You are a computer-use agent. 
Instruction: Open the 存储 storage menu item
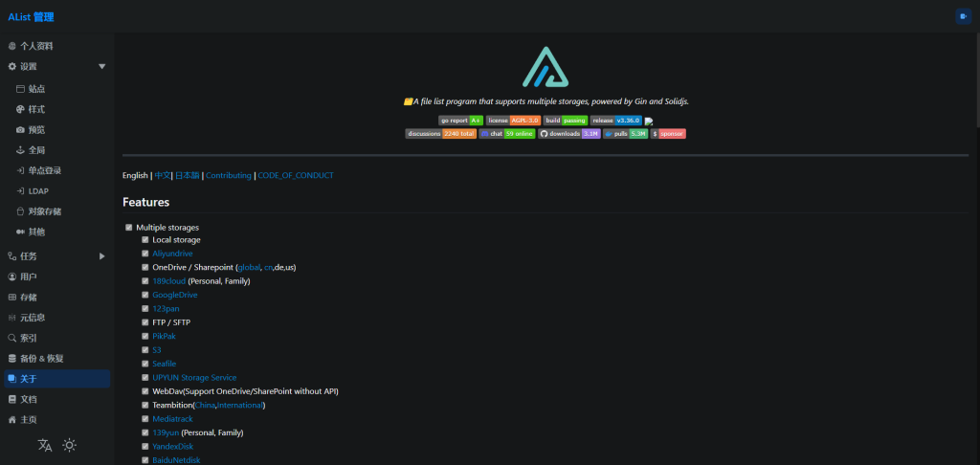tap(29, 297)
